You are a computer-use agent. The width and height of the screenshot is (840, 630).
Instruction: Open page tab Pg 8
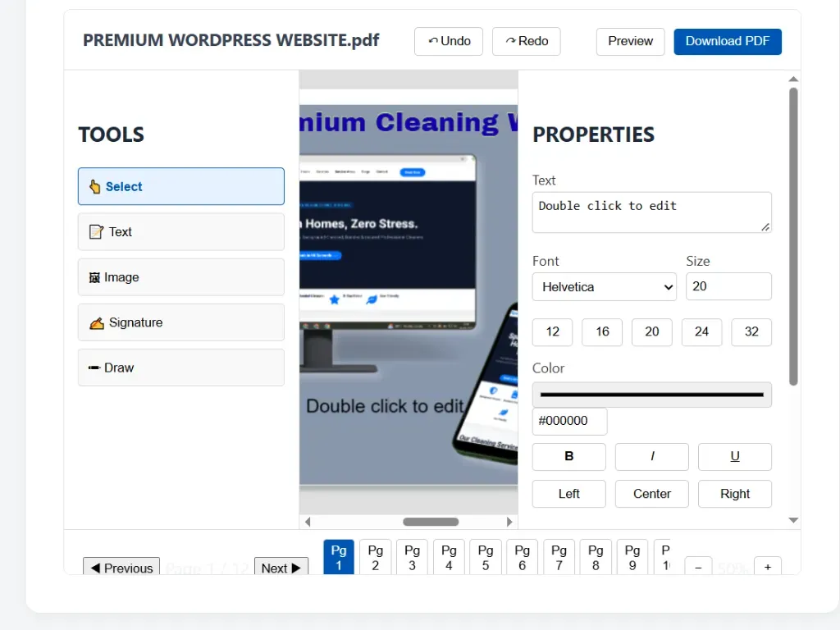[x=596, y=557]
